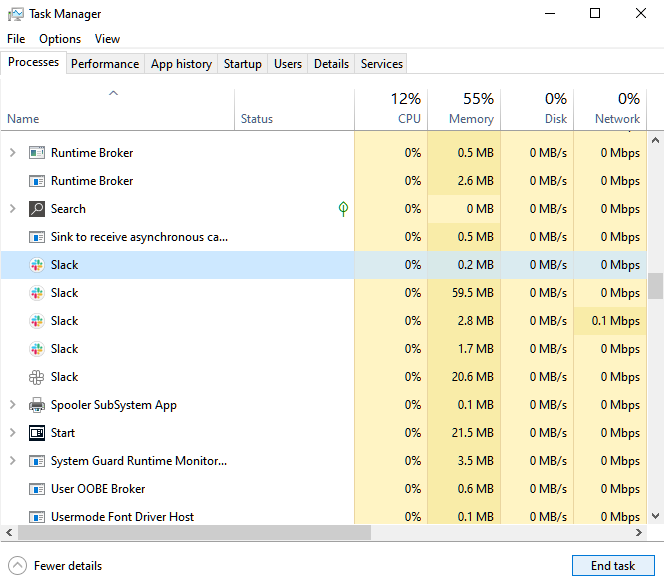
Task: Open the Startup tab
Action: pos(243,63)
